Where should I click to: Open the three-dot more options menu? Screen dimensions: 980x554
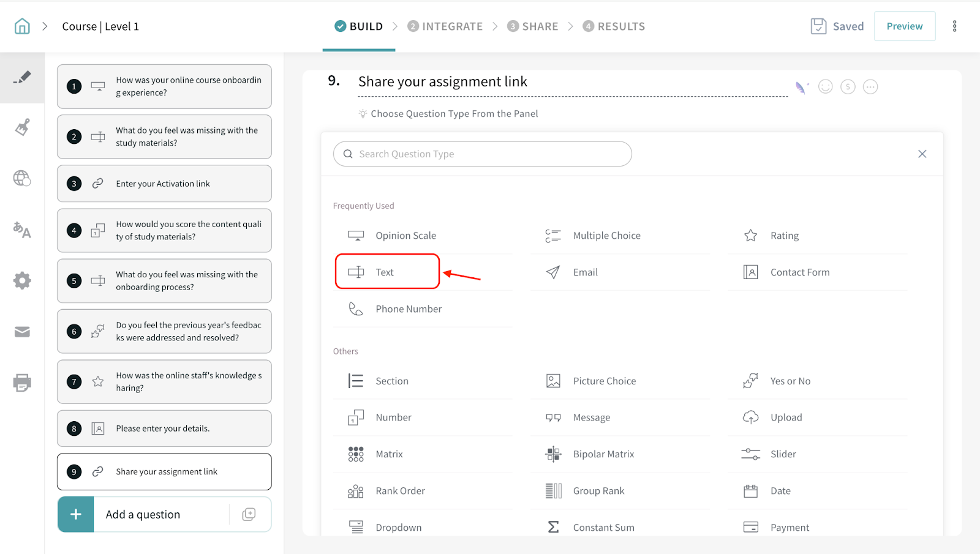pos(954,26)
